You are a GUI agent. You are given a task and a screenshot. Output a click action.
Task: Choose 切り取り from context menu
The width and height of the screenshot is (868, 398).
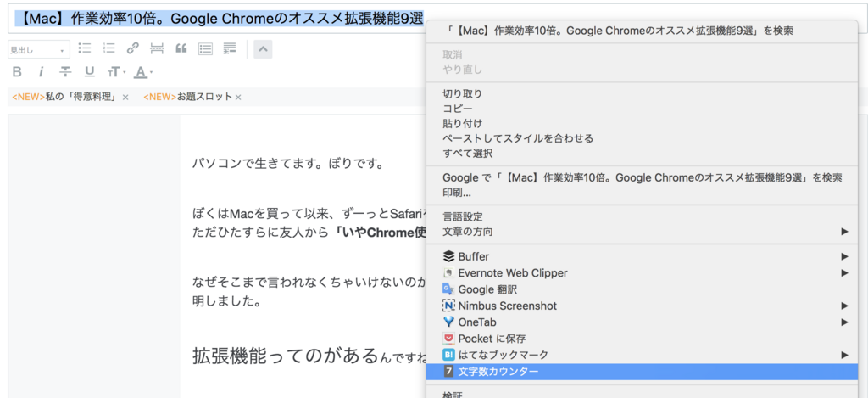642,93
